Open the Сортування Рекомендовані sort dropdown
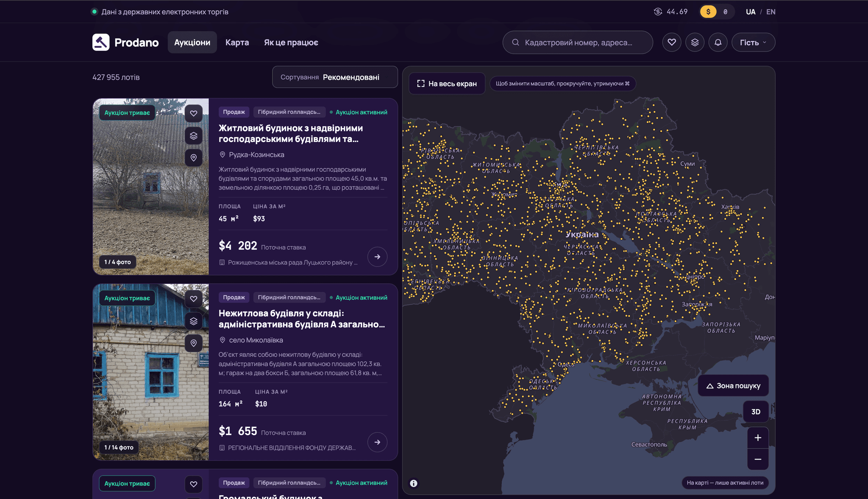 click(335, 77)
